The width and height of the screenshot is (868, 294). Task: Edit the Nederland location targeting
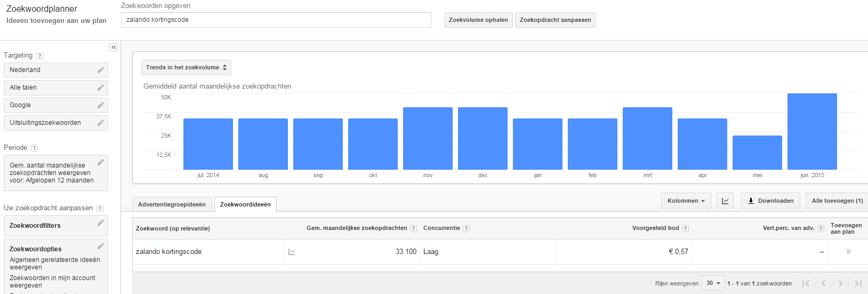[100, 70]
